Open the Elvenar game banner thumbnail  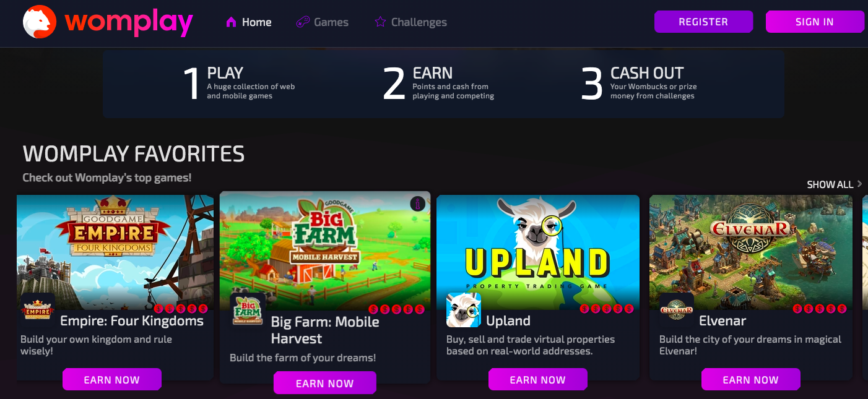pos(751,252)
